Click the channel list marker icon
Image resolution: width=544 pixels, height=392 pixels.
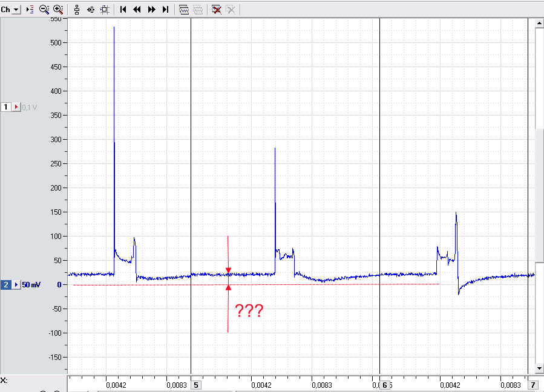[x=30, y=10]
